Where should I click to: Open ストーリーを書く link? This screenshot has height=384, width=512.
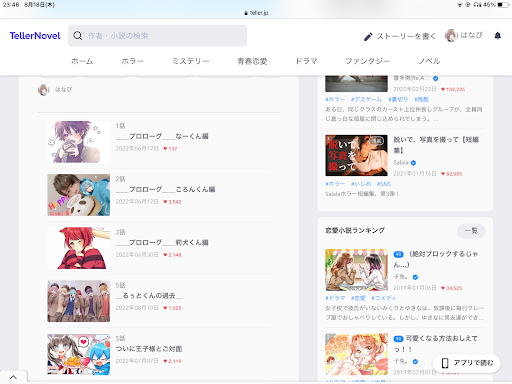point(406,36)
